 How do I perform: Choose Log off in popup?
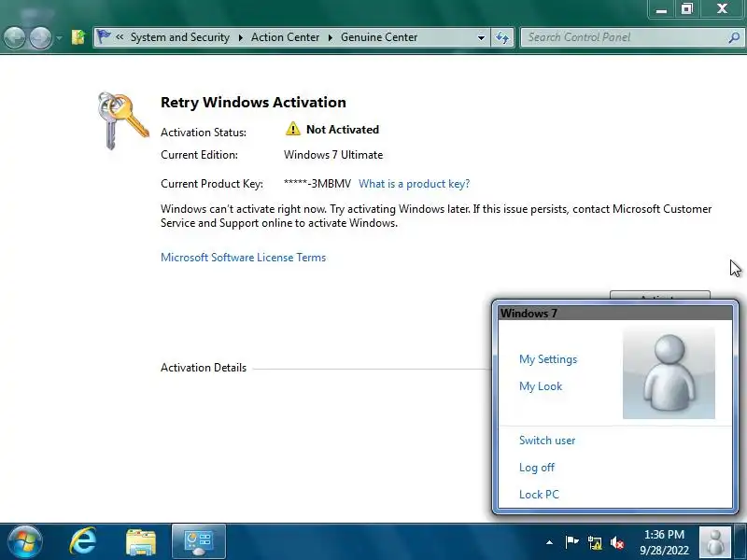coord(536,468)
